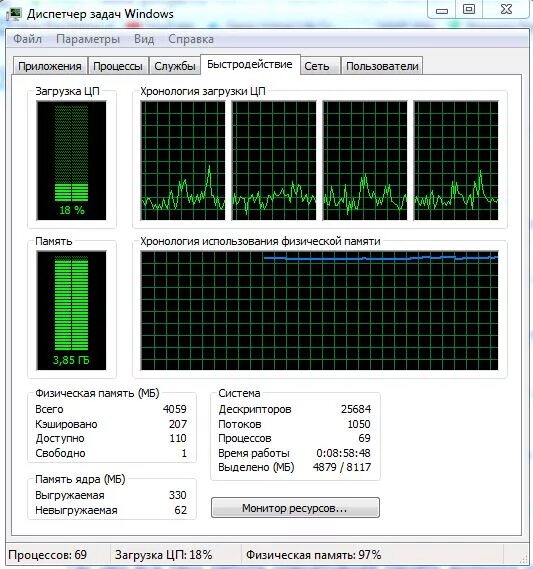
Task: Click the Невыгружаемая value 62
Action: (181, 510)
